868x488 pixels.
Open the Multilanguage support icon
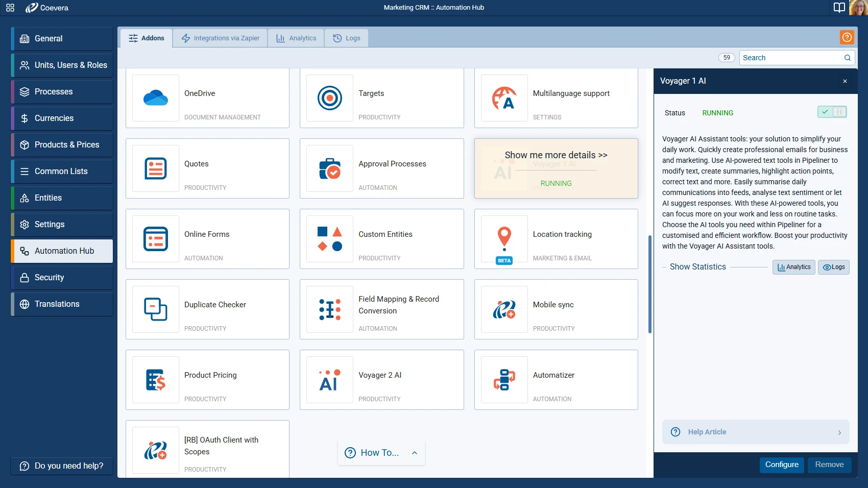(504, 97)
